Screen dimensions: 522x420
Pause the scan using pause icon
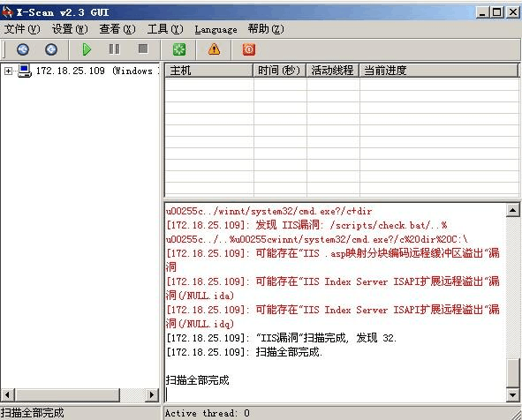(114, 49)
